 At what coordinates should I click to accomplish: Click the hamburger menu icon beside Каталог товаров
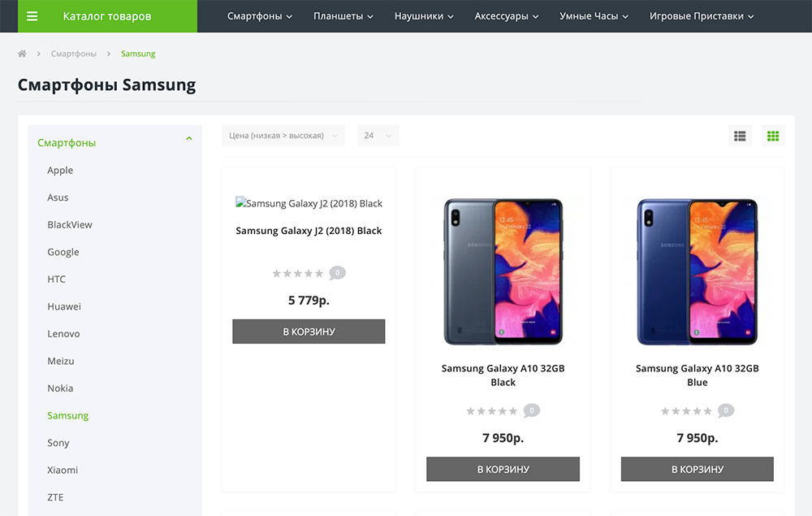coord(32,16)
